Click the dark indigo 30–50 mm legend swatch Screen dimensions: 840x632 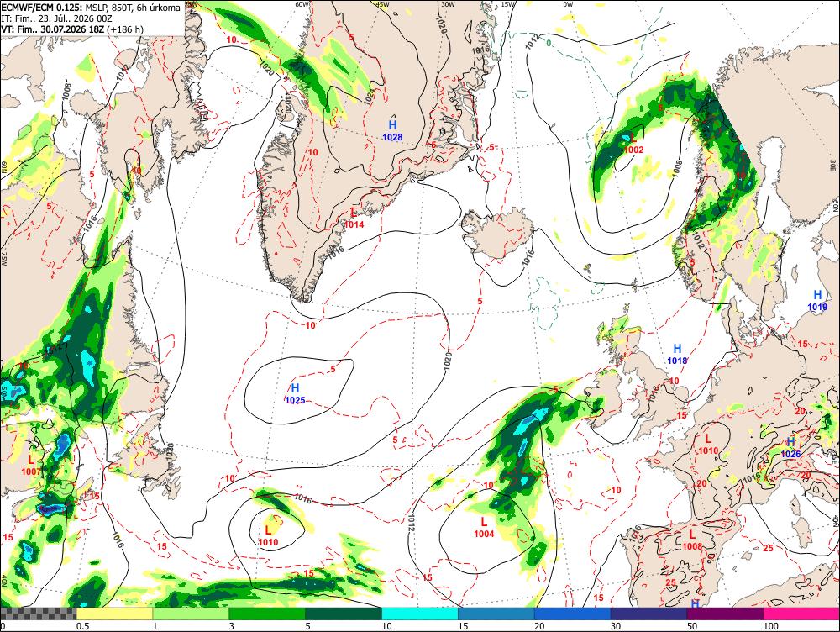(x=648, y=614)
